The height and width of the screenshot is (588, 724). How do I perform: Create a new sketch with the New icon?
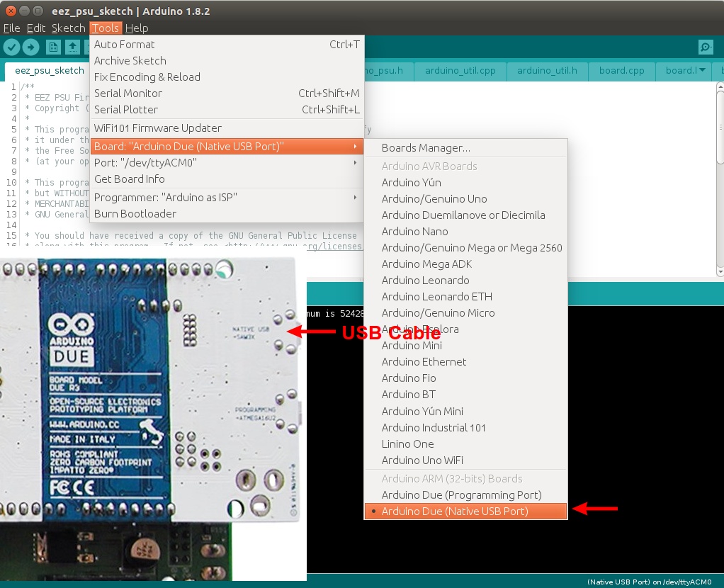[x=53, y=47]
